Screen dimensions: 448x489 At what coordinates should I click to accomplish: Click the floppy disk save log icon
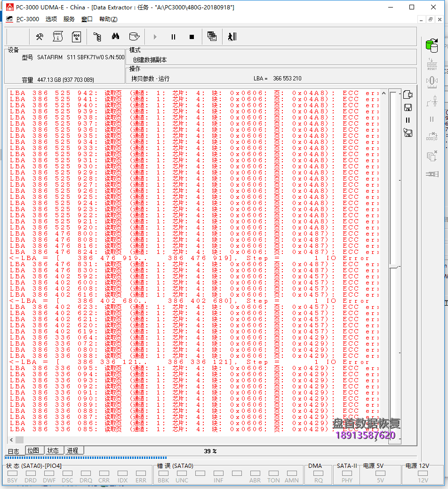pos(408,107)
